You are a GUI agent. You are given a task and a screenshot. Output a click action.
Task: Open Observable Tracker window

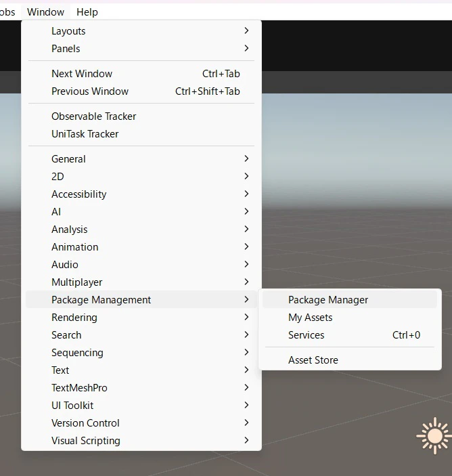(x=141, y=116)
